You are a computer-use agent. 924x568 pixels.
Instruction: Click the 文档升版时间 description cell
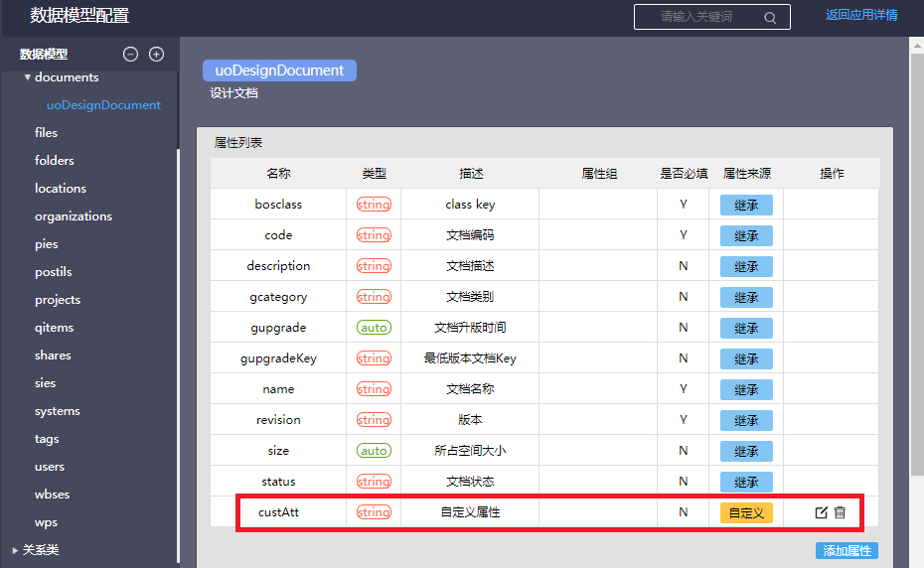click(x=470, y=328)
